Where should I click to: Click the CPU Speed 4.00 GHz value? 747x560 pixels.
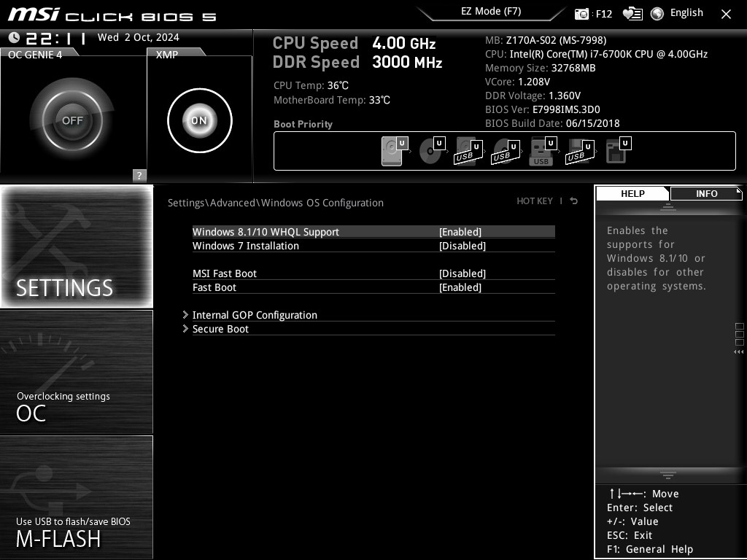(403, 43)
